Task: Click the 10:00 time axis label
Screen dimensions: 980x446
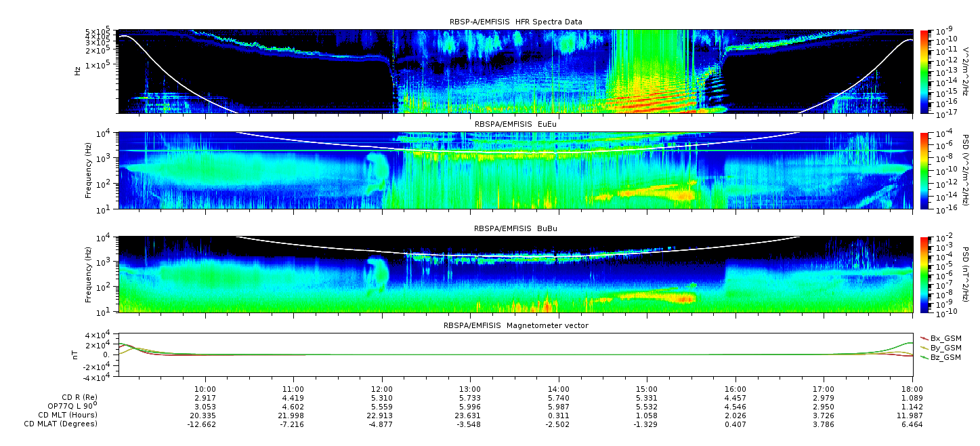Action: click(x=205, y=388)
